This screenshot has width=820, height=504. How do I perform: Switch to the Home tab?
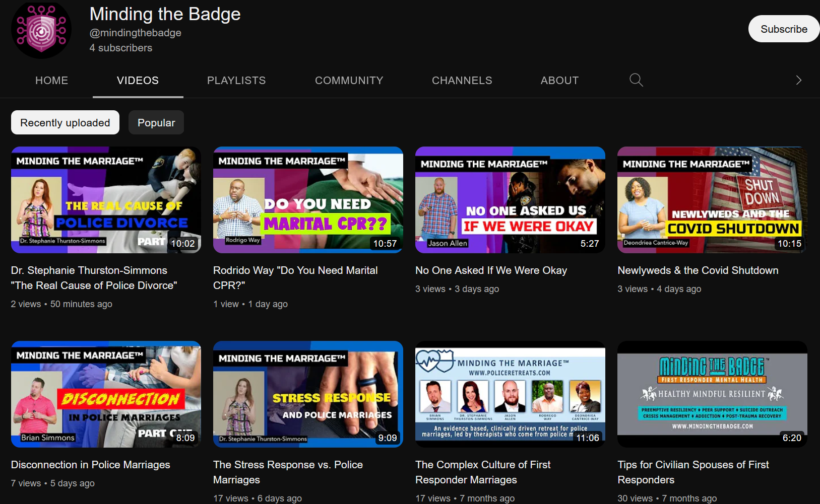[51, 81]
